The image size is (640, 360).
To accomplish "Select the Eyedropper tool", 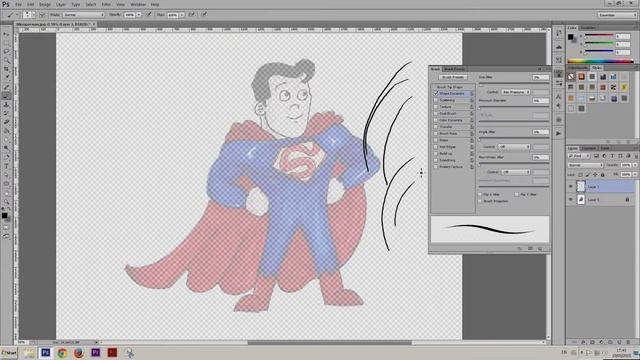I will (6, 78).
